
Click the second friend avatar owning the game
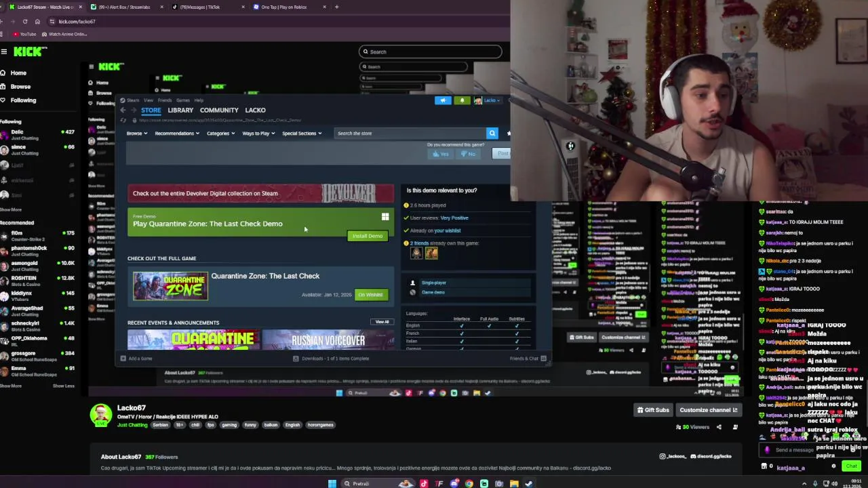(x=431, y=253)
